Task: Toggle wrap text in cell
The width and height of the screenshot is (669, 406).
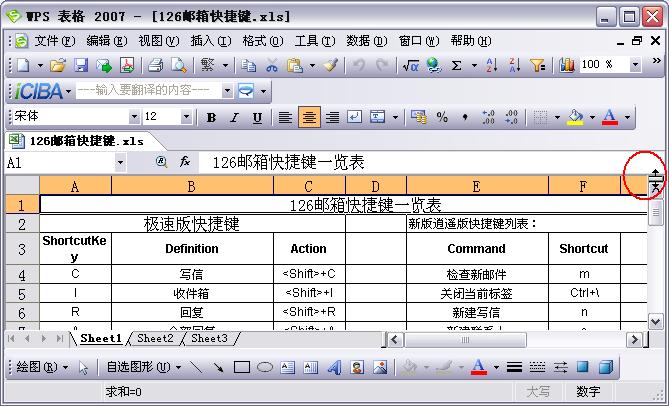Action: [355, 117]
